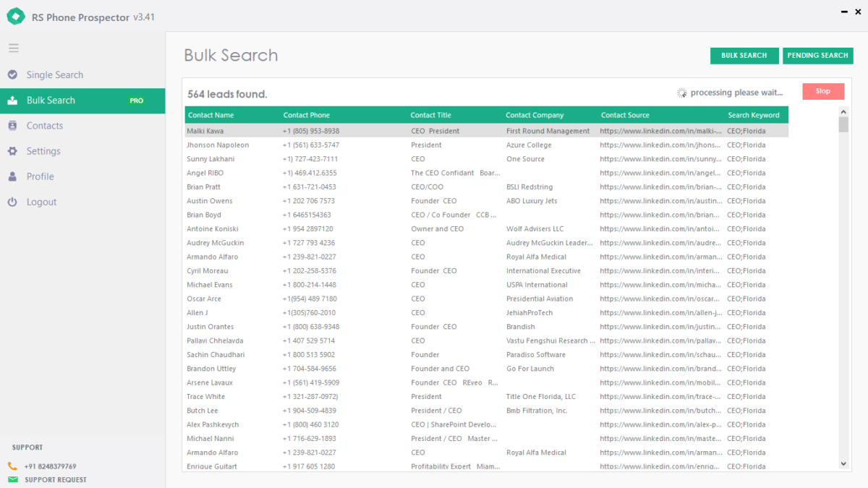Click the Search Keyword column header
The height and width of the screenshot is (488, 868).
click(753, 115)
